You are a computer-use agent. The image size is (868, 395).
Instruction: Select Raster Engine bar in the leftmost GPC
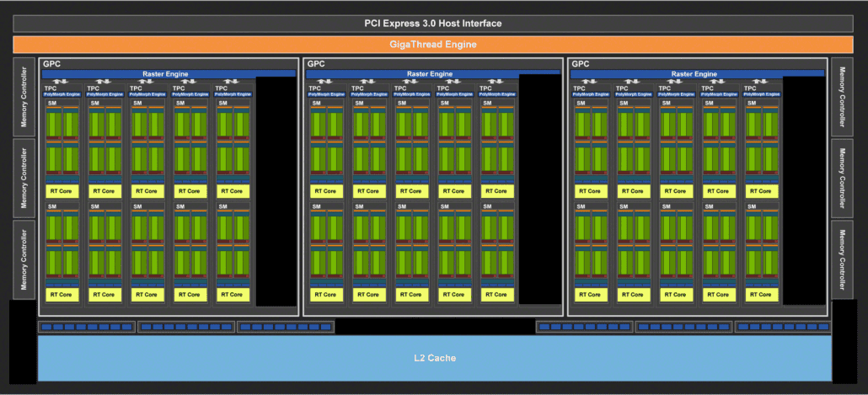pyautogui.click(x=168, y=74)
